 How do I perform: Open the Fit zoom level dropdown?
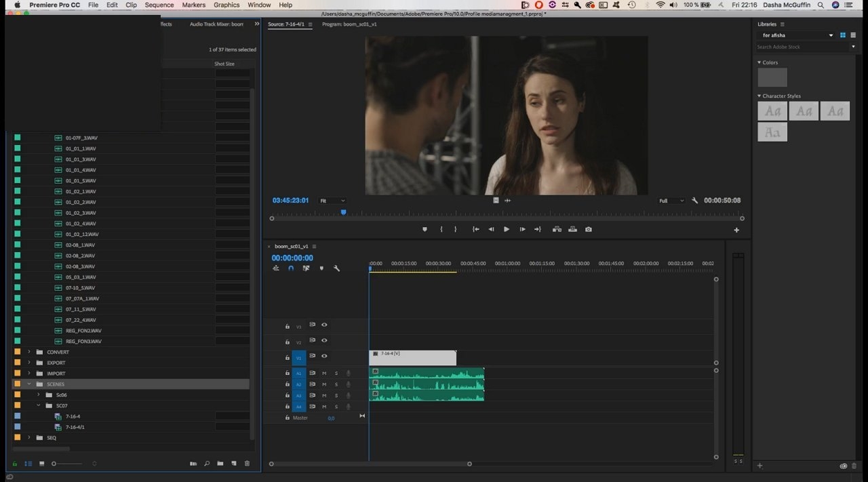[332, 201]
